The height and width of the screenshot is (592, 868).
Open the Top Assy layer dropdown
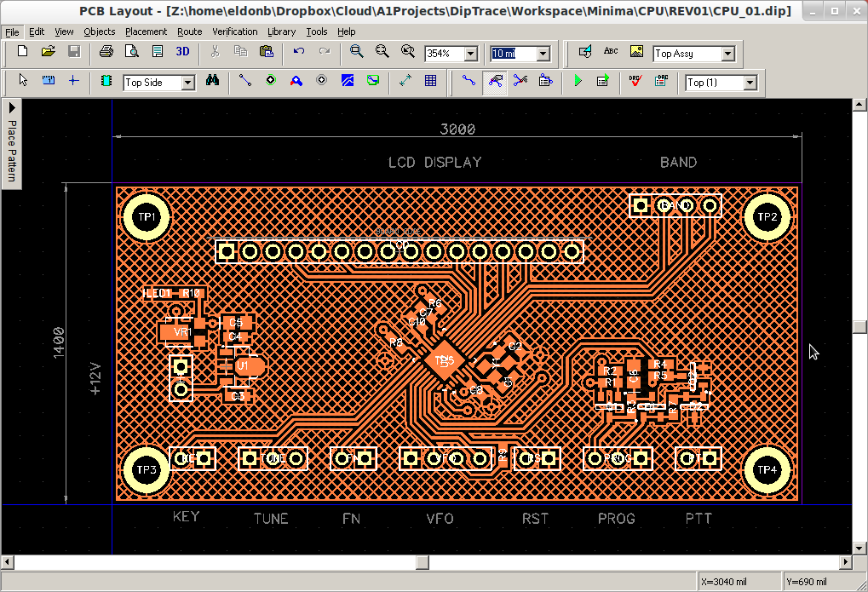coord(728,54)
